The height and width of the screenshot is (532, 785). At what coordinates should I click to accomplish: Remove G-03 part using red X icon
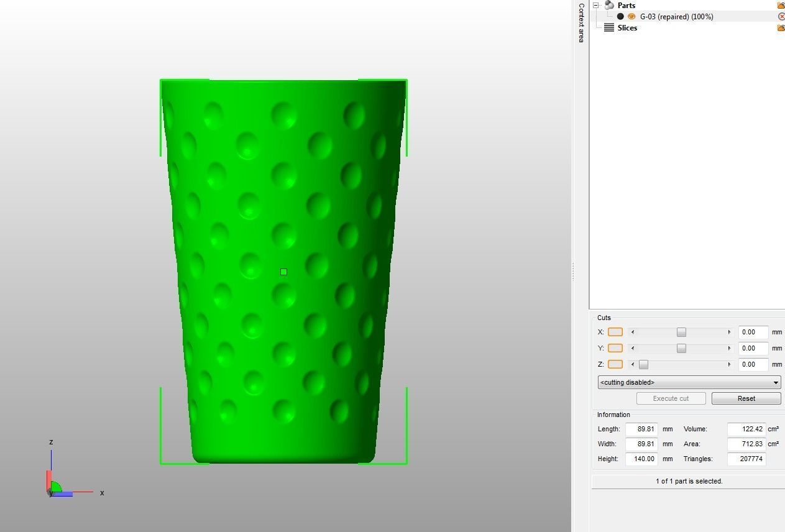(x=781, y=16)
